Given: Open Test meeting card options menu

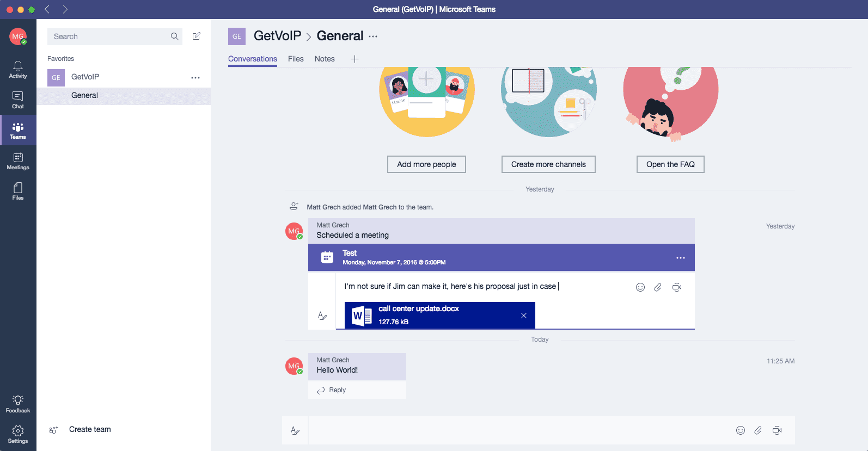Looking at the screenshot, I should click(x=681, y=258).
